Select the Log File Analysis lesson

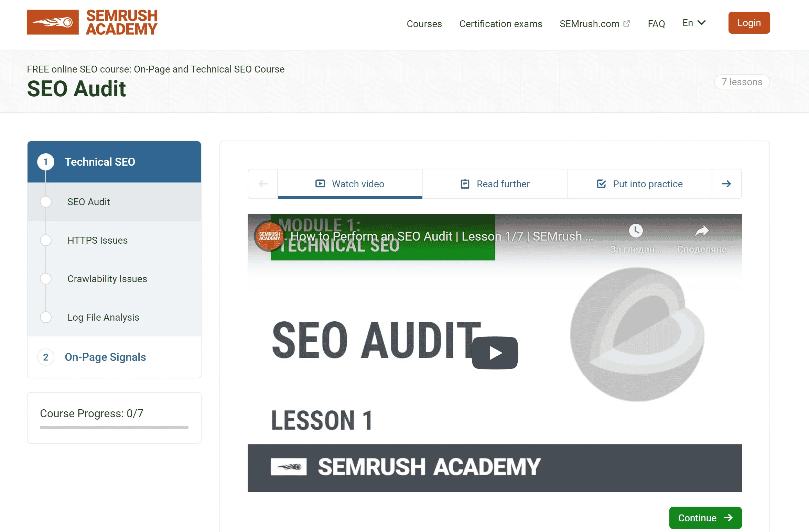pos(114,317)
